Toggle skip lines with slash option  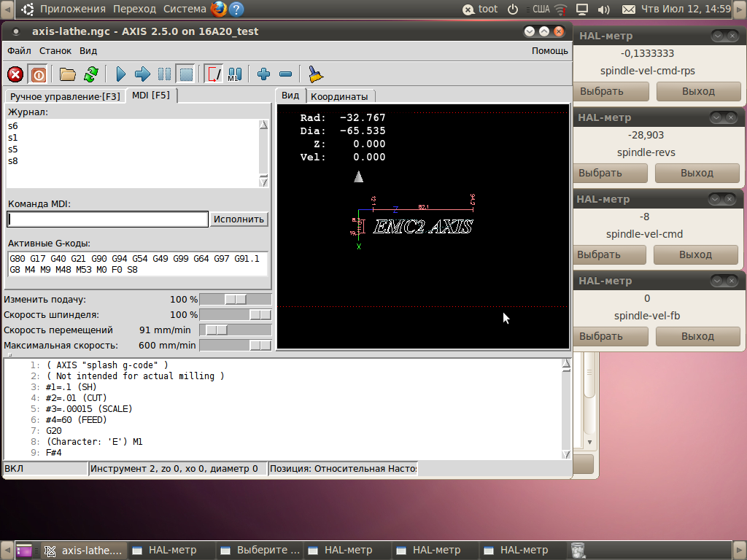coord(214,74)
